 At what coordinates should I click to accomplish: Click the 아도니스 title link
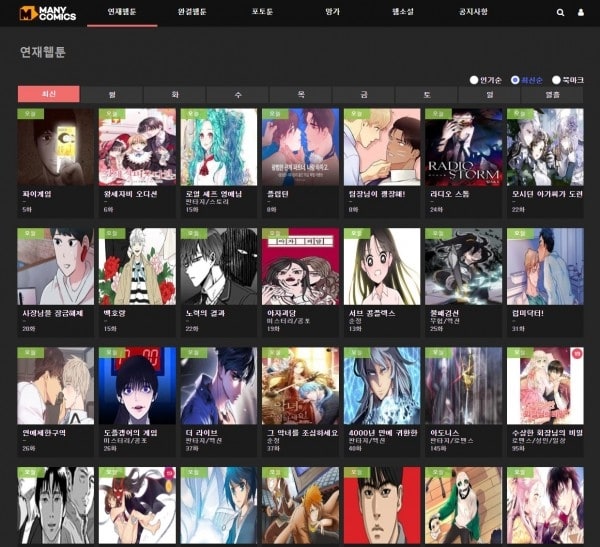445,433
